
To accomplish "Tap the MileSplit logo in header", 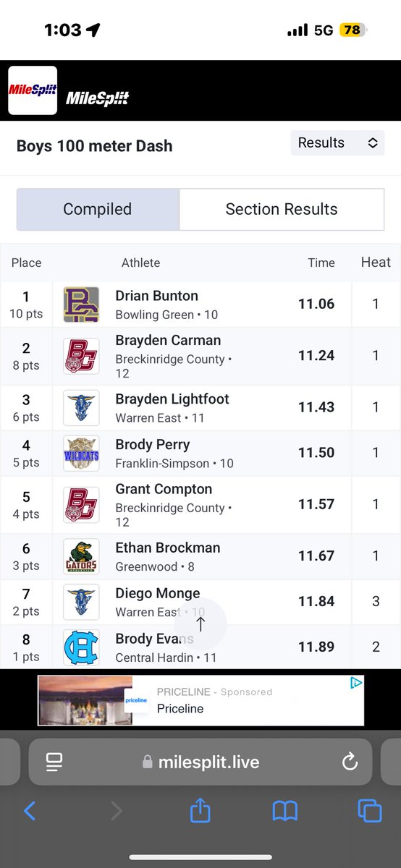I will pyautogui.click(x=33, y=90).
